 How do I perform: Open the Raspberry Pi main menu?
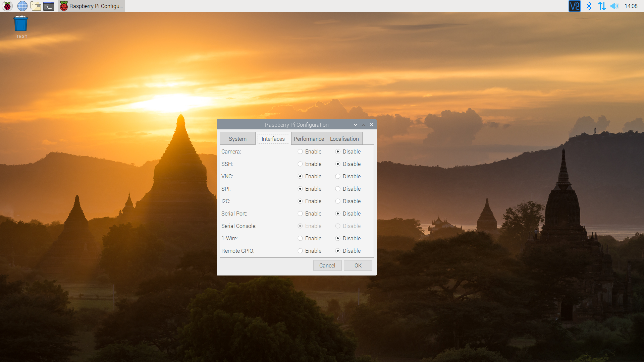click(7, 6)
